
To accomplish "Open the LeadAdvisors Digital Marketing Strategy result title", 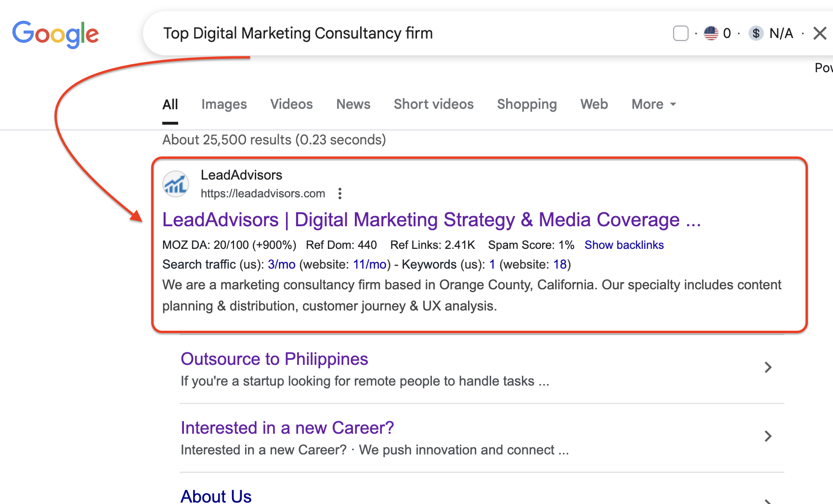I will pos(431,220).
